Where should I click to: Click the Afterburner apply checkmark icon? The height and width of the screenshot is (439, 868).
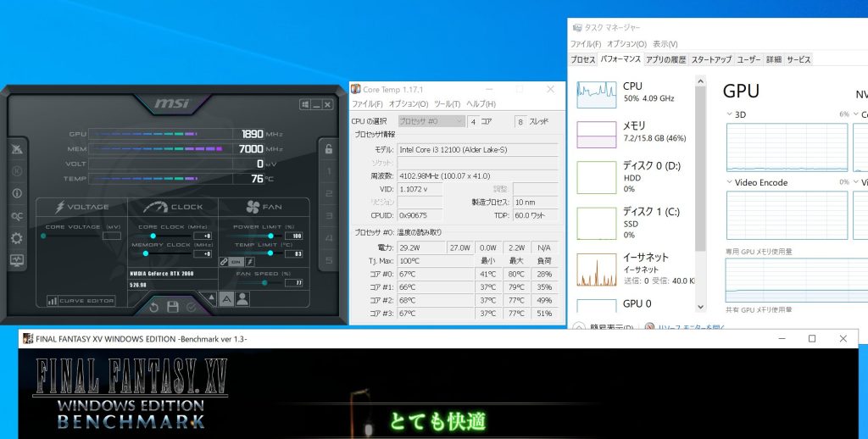point(191,308)
